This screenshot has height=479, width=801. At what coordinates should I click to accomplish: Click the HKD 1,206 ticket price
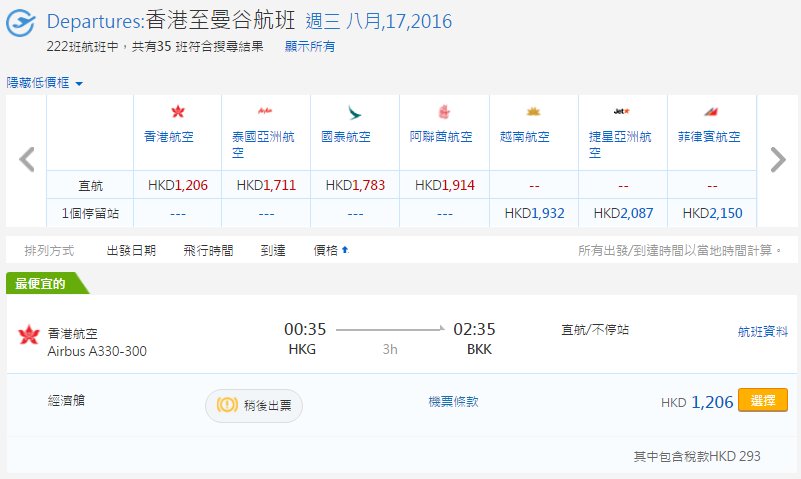coord(697,402)
